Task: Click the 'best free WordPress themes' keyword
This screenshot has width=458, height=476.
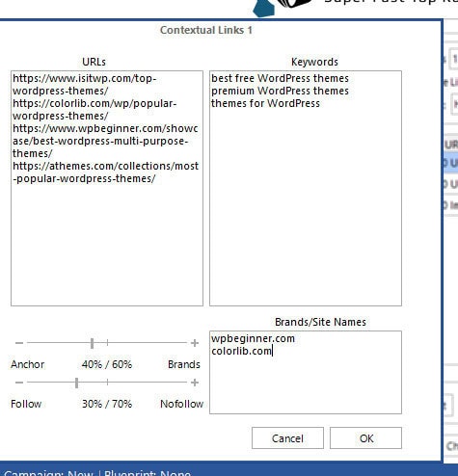Action: (280, 78)
